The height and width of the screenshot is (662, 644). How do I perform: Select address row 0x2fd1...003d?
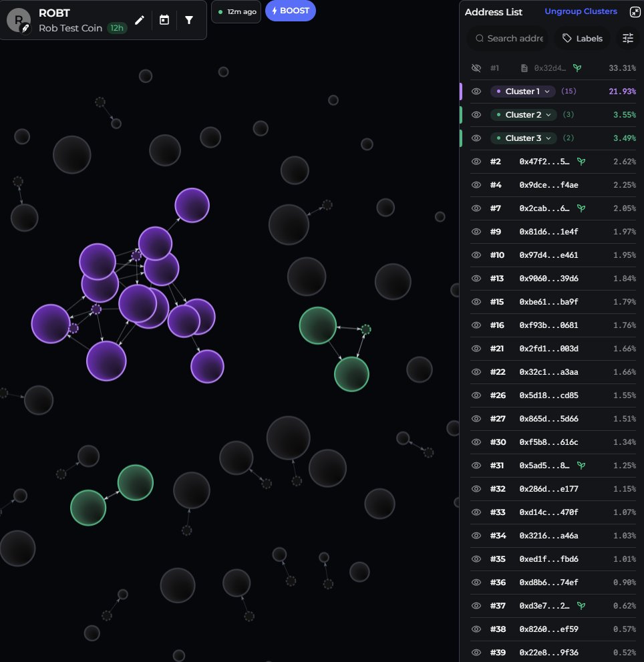(552, 348)
